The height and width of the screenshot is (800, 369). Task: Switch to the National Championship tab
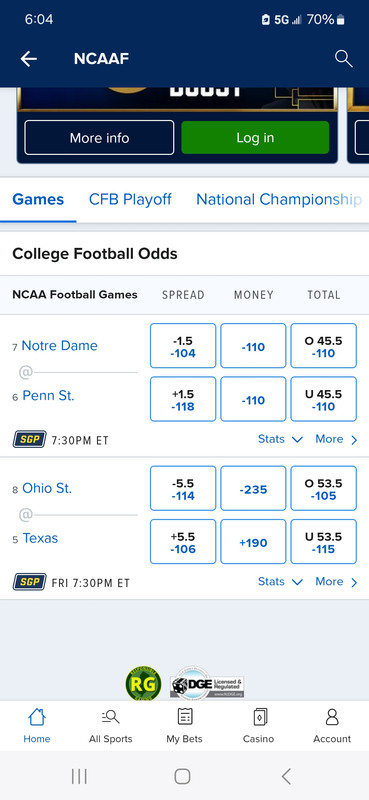coord(279,199)
